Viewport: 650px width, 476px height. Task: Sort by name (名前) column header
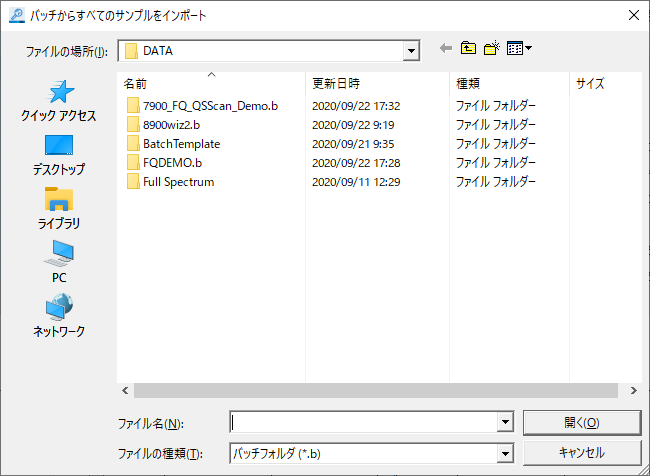click(x=211, y=83)
